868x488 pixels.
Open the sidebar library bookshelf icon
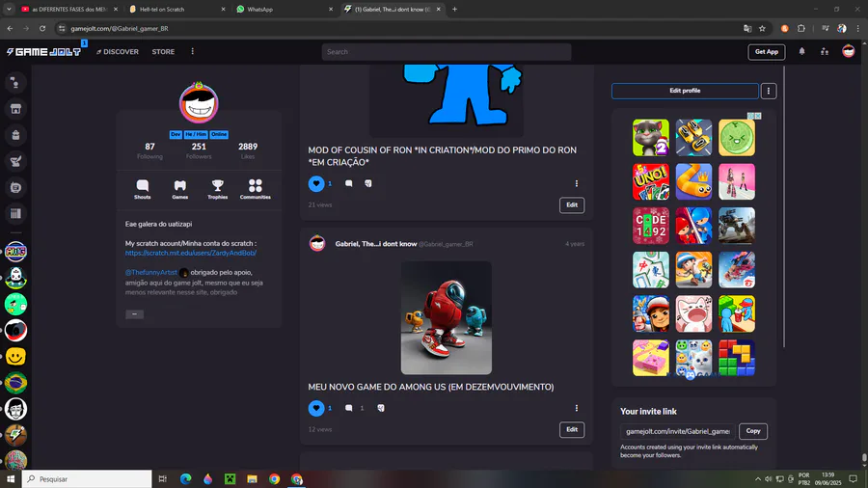point(15,213)
